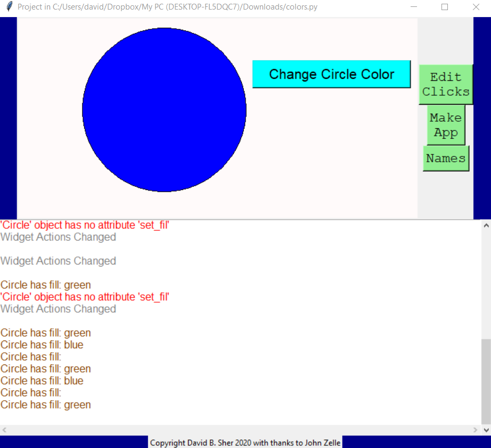The height and width of the screenshot is (448, 491).
Task: Click the vertical scrollbar down arrow
Action: tap(486, 430)
